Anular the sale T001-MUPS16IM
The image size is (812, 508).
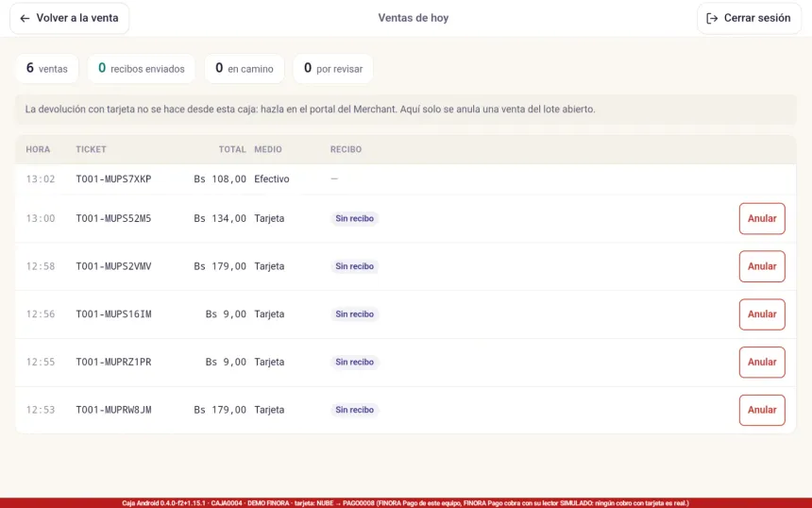[x=762, y=314]
